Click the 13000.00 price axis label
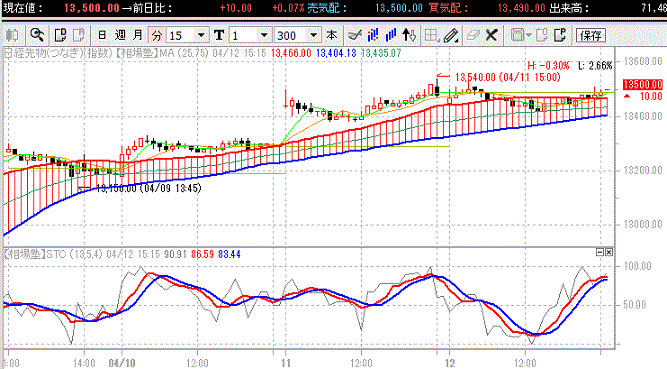The image size is (667, 369). pyautogui.click(x=643, y=224)
